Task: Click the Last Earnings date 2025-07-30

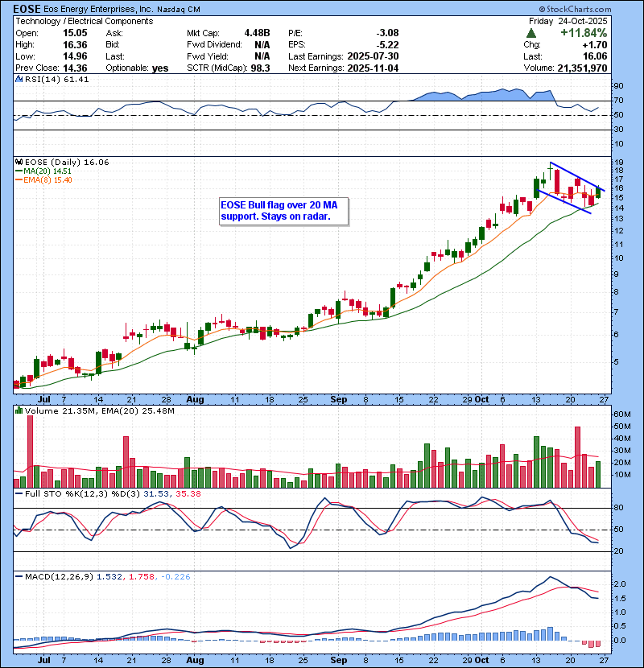Action: [x=373, y=56]
